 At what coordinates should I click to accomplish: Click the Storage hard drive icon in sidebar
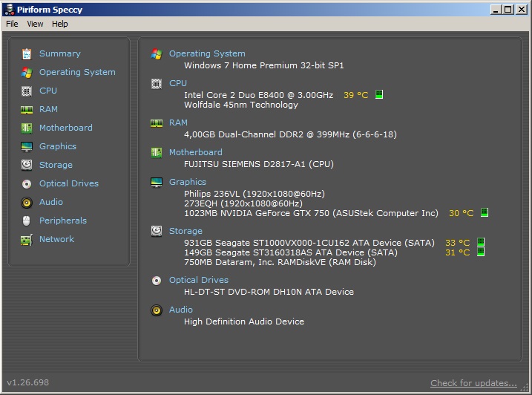[x=27, y=165]
